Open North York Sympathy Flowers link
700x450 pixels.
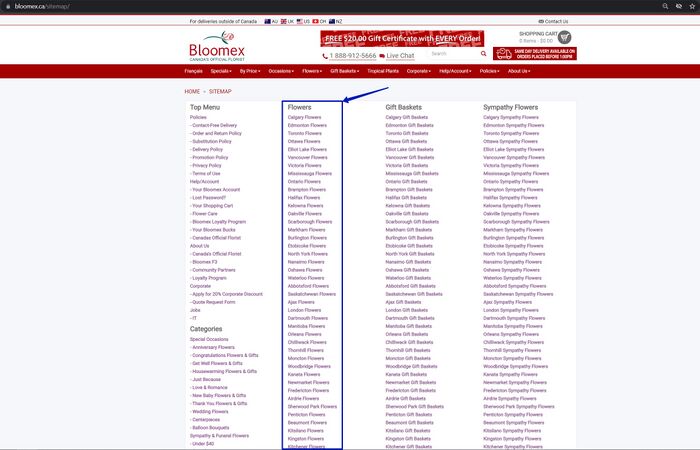click(x=514, y=254)
